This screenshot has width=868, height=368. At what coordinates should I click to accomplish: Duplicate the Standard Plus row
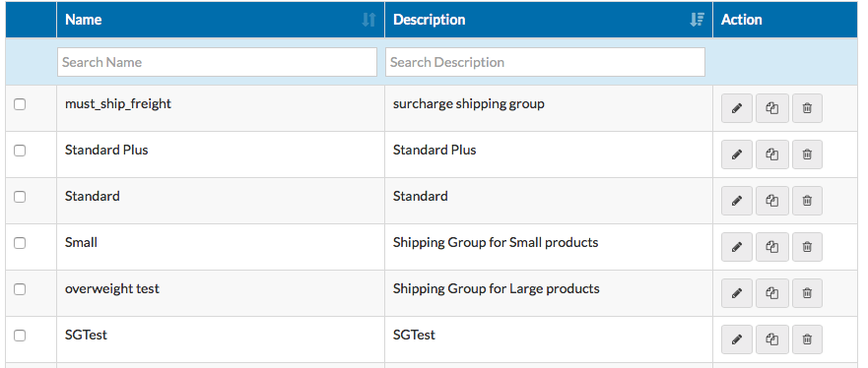point(772,154)
